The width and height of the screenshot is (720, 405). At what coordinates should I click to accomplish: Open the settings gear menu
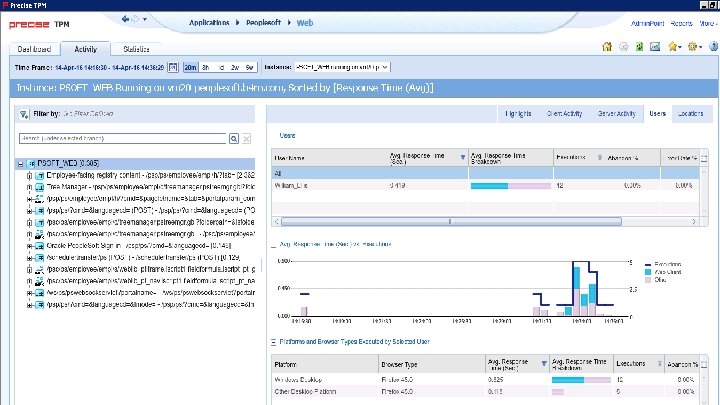(695, 46)
